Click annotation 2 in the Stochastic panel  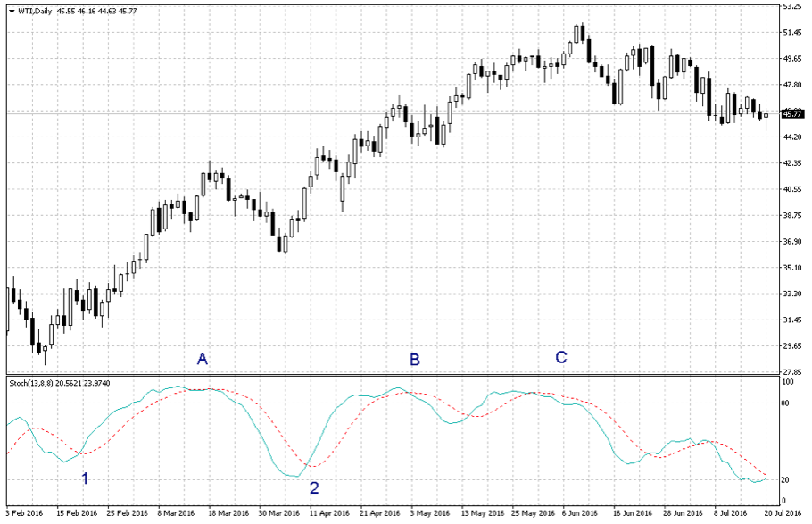click(x=313, y=487)
